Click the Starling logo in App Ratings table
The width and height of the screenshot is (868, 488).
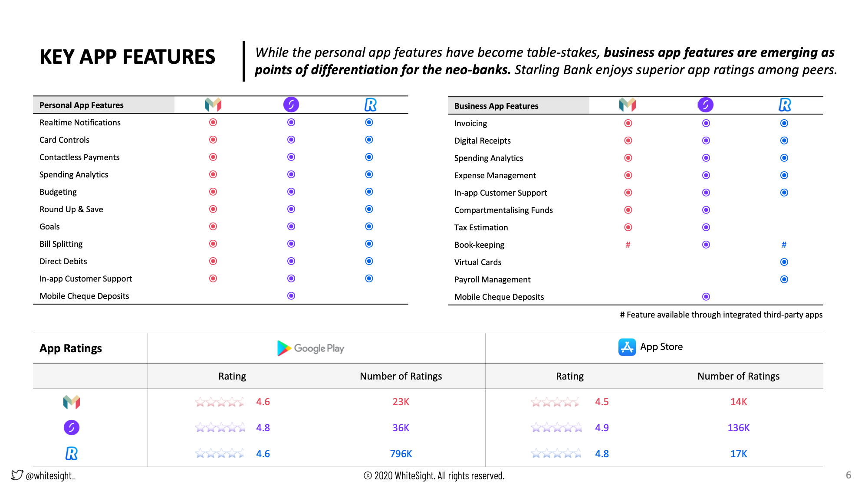coord(72,428)
